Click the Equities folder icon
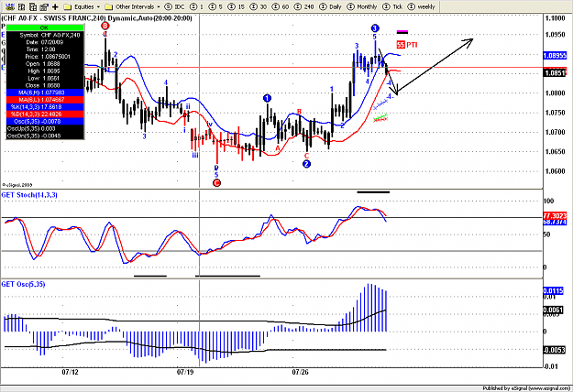The image size is (573, 392). click(68, 6)
